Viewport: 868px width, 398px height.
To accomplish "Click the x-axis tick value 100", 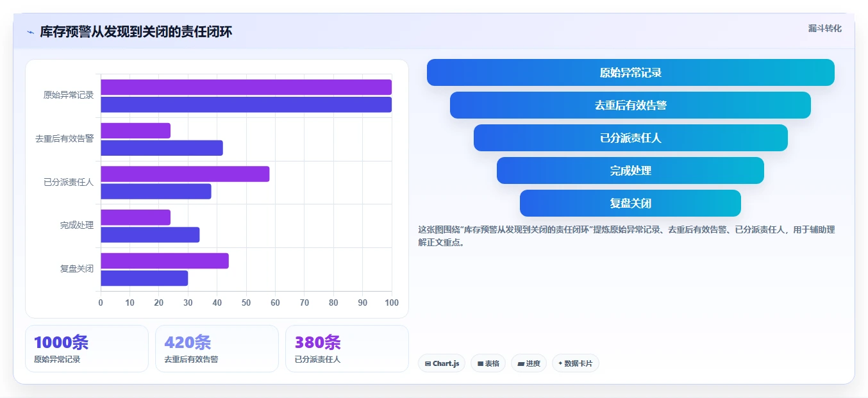I will pyautogui.click(x=391, y=303).
